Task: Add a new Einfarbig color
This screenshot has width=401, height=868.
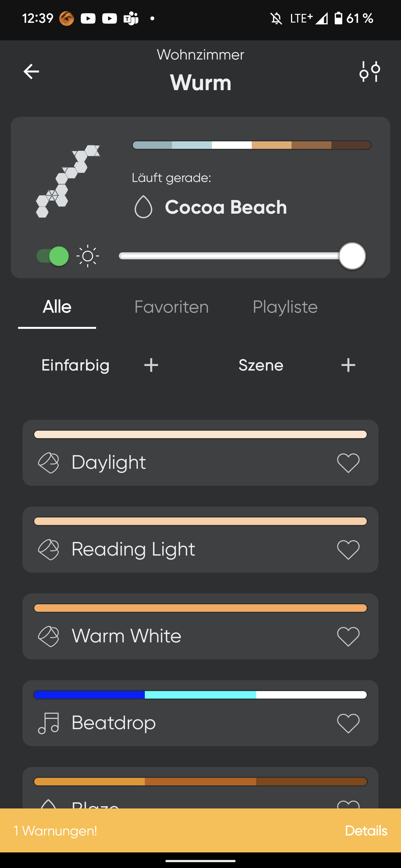Action: coord(151,365)
